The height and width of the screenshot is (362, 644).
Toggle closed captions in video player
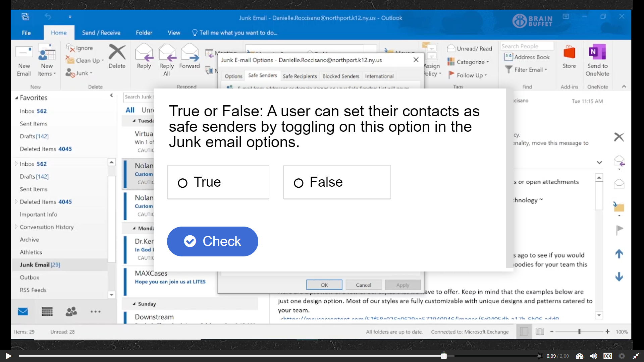[607, 356]
